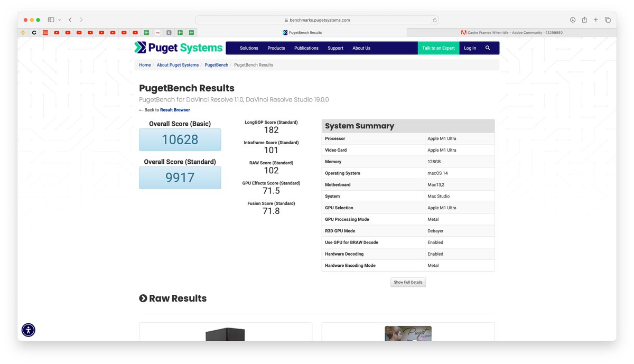Click Enabled in Use GPU for BRAW Decode
The width and height of the screenshot is (634, 364).
tap(435, 242)
